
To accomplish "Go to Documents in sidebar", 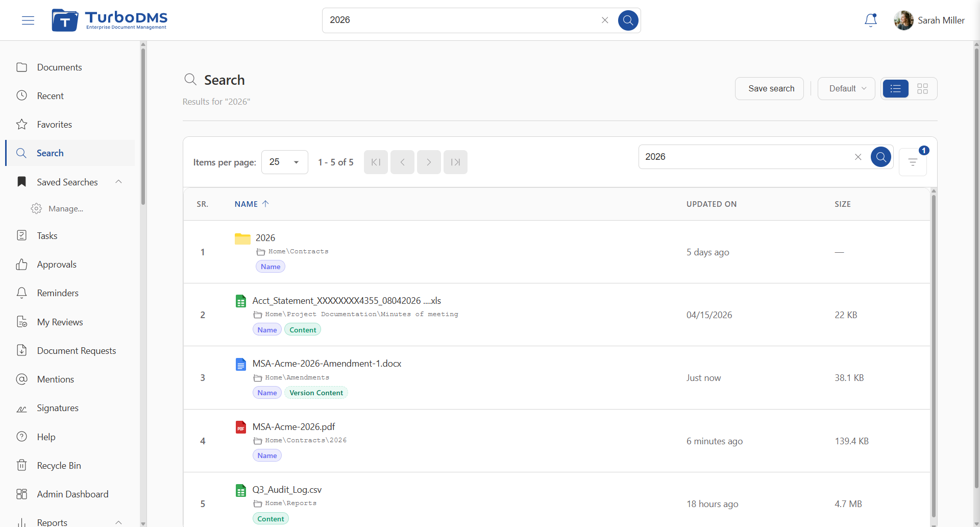I will coord(59,67).
